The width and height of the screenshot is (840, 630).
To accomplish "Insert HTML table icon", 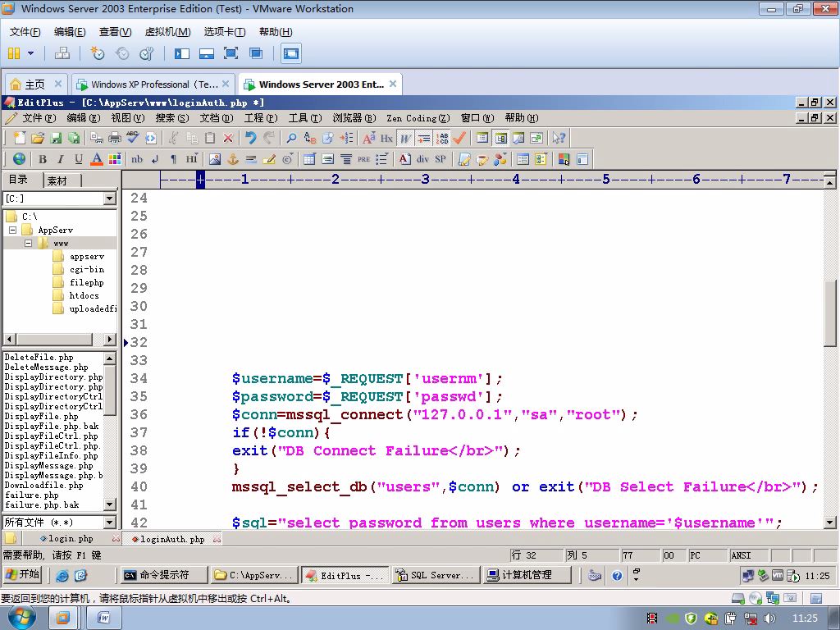I will pos(309,159).
